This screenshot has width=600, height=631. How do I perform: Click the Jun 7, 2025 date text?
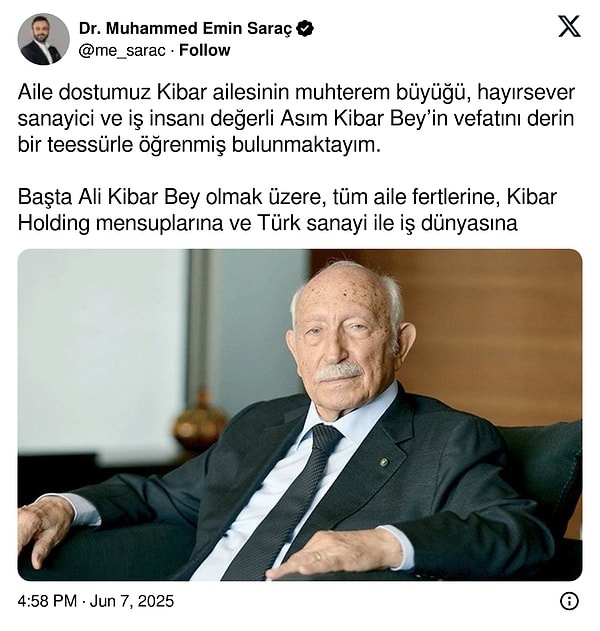(x=132, y=601)
